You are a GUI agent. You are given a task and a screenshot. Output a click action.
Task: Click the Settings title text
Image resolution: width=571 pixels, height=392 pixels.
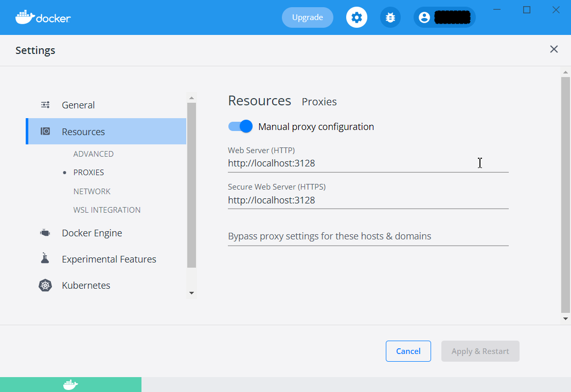[x=35, y=50]
